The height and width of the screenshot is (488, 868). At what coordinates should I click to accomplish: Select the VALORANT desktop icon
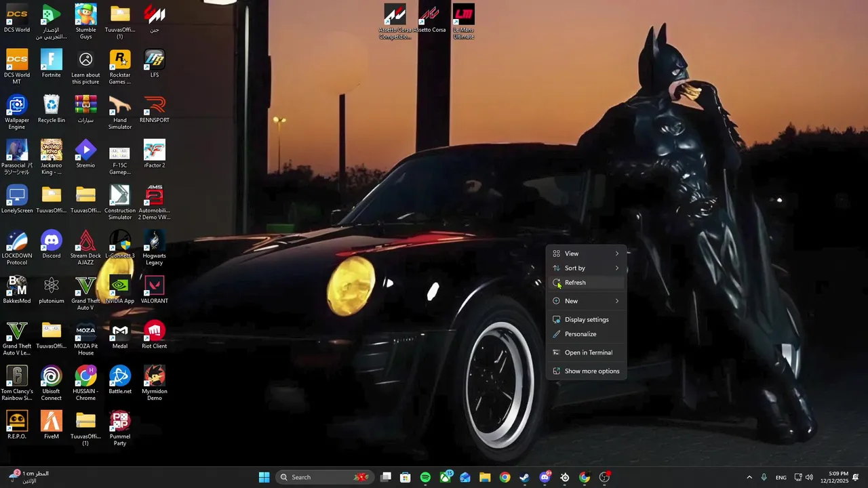pos(155,289)
